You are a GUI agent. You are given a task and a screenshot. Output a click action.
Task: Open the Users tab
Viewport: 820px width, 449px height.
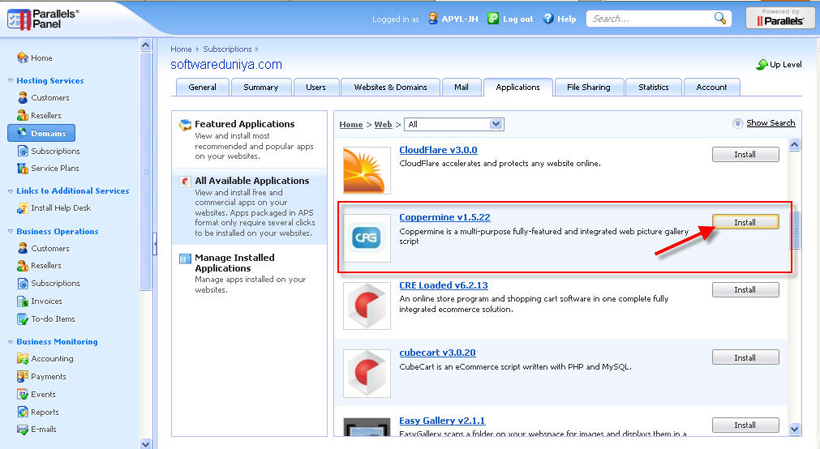(x=315, y=87)
